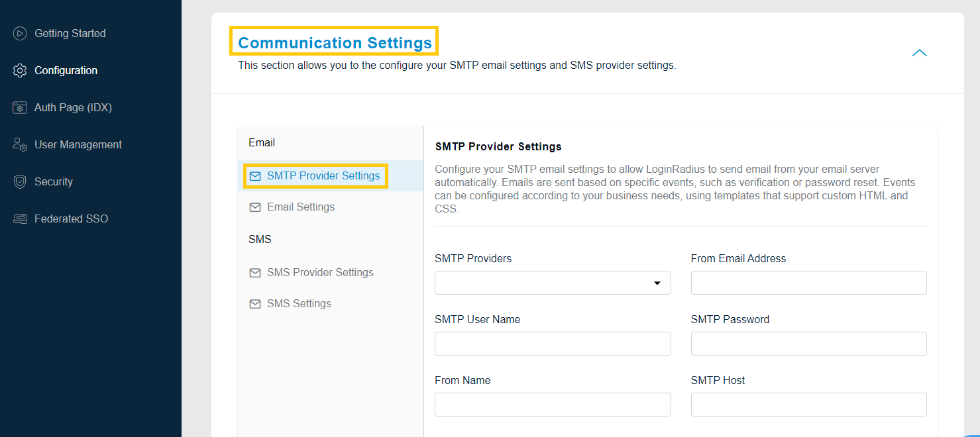The image size is (980, 437).
Task: Click the SMTP Password input field
Action: [808, 344]
